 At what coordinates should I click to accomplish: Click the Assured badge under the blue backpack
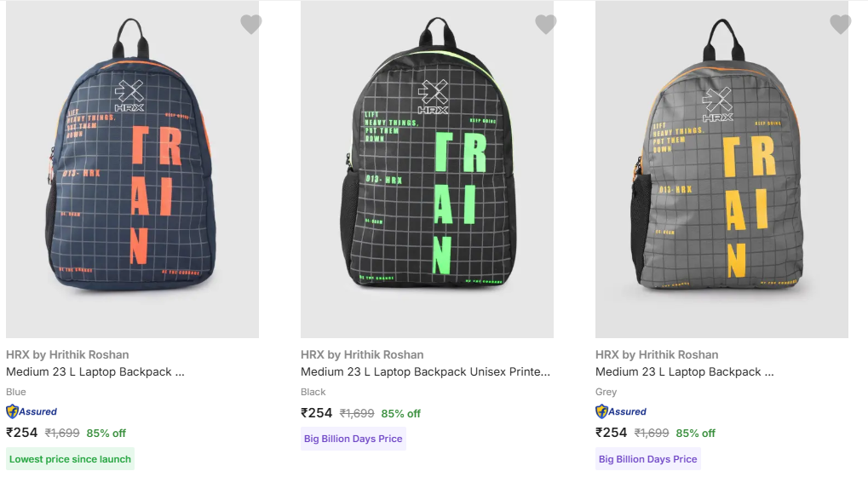(x=32, y=411)
